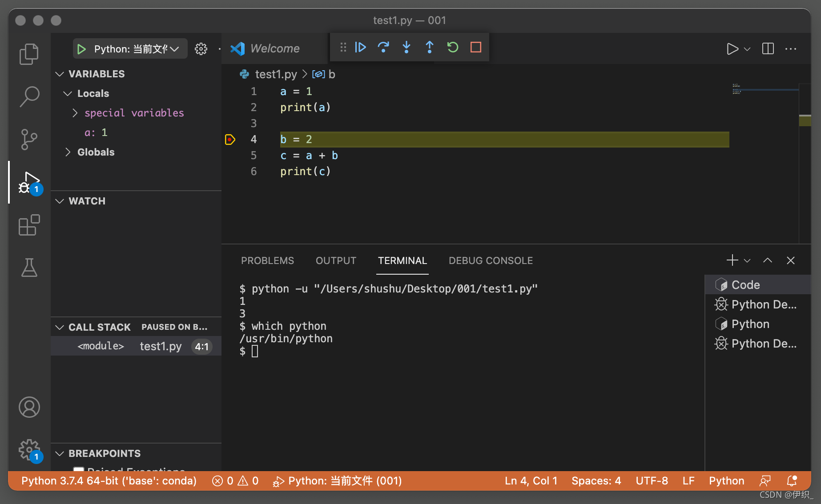Click line 5 code c = a + b
This screenshot has height=504, width=821.
tap(309, 156)
